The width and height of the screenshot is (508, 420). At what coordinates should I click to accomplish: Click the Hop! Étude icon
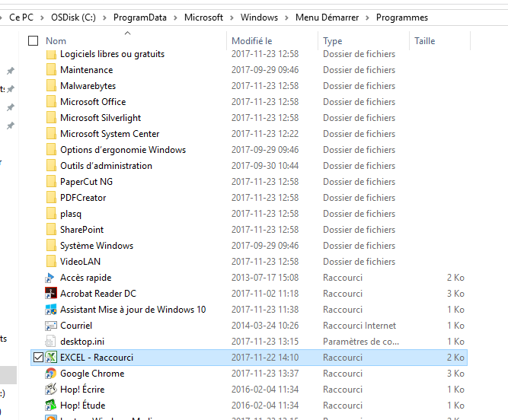50,405
